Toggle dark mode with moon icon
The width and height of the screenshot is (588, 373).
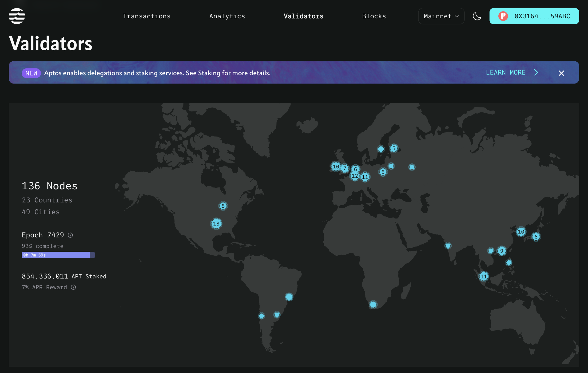click(477, 16)
